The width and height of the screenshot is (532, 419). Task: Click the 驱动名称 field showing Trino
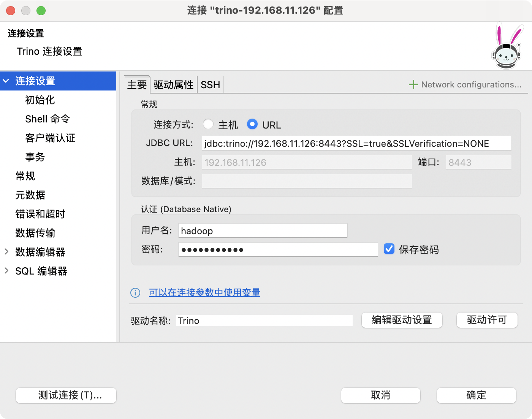[264, 321]
